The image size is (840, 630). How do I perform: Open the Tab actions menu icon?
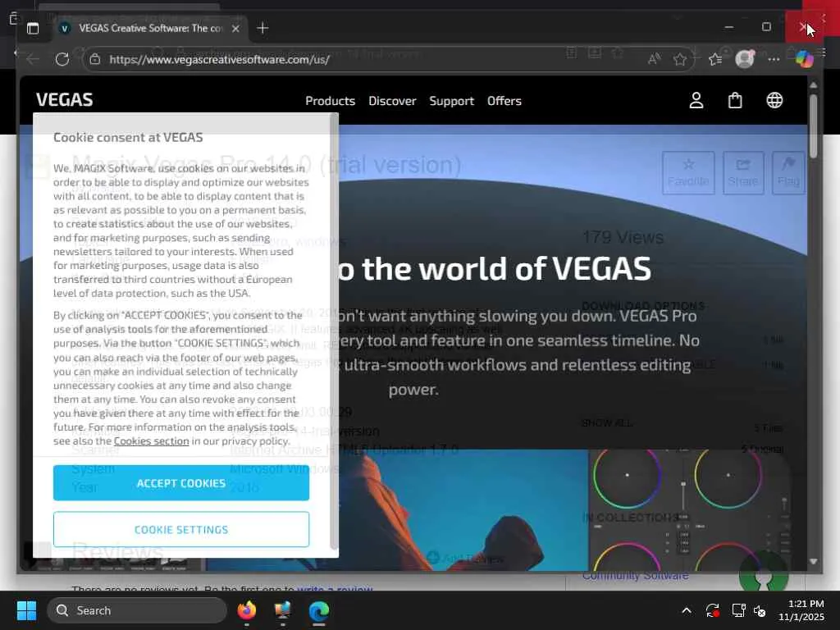(x=33, y=29)
